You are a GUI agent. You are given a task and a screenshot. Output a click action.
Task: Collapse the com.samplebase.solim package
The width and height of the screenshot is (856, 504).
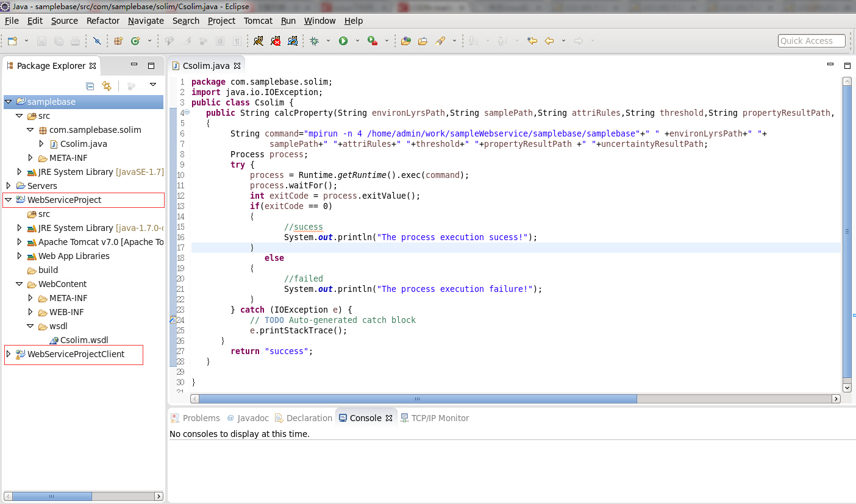[x=30, y=130]
